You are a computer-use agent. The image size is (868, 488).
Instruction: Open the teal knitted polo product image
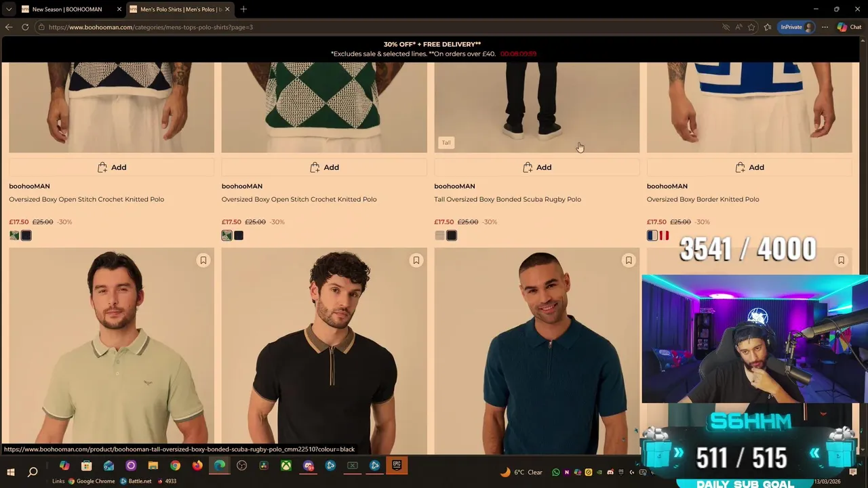536,352
